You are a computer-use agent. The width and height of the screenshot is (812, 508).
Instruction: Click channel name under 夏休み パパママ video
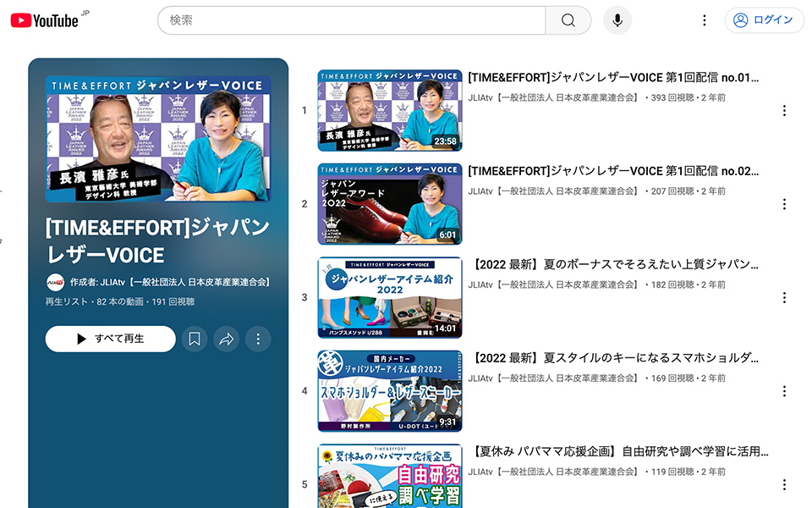tap(553, 472)
